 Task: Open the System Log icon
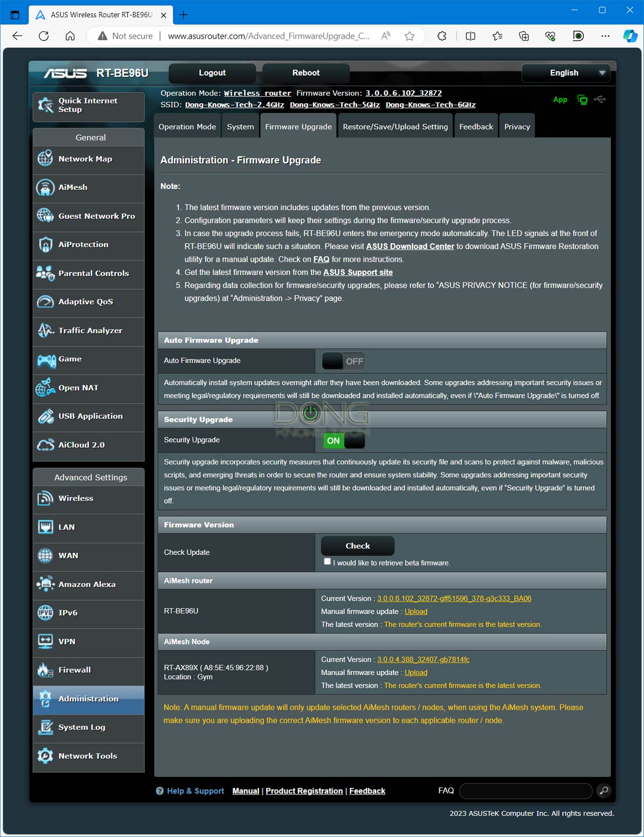[45, 727]
